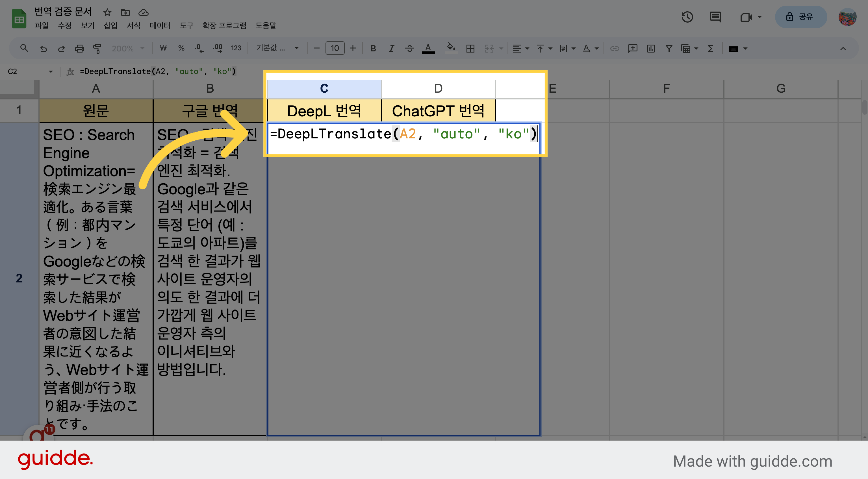Activate the paint format tool
This screenshot has width=868, height=479.
[97, 49]
